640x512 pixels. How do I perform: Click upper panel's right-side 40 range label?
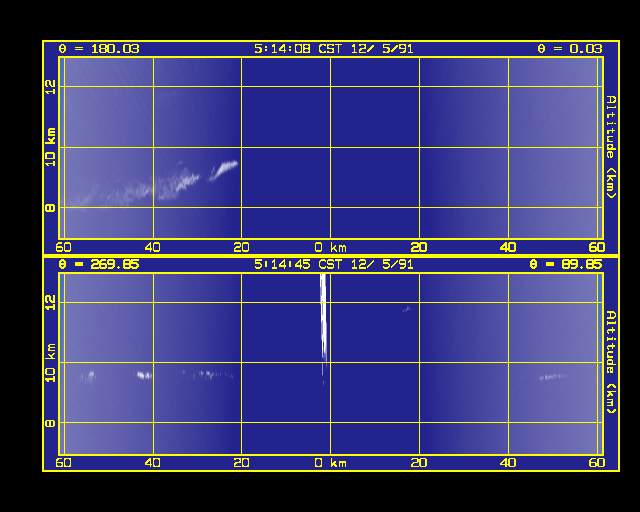pos(508,247)
